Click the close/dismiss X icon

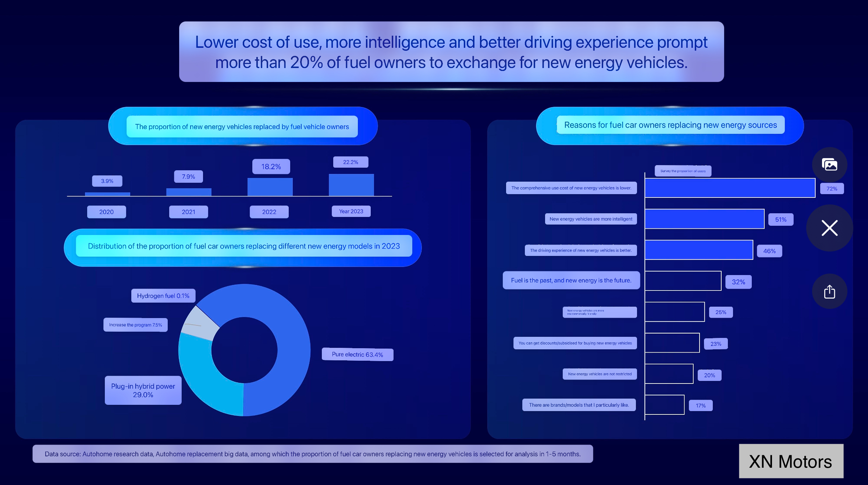(x=830, y=228)
